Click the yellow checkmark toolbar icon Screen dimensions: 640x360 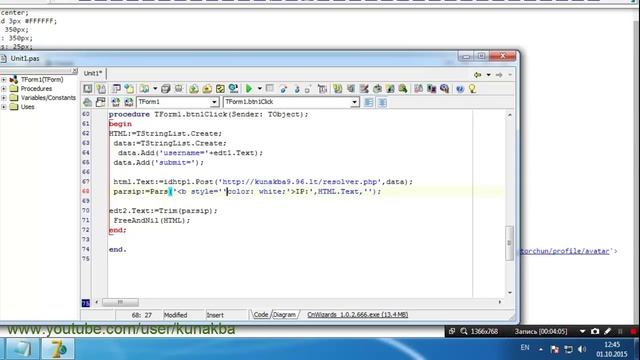click(220, 89)
